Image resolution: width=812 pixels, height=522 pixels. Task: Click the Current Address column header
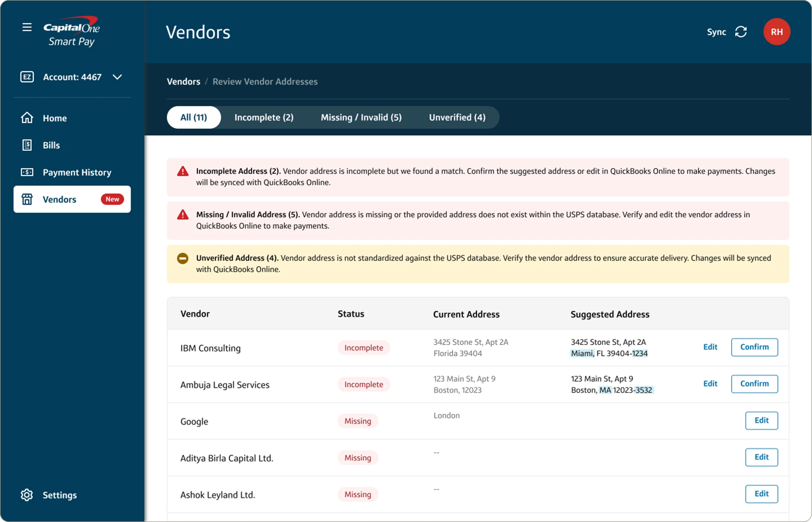coord(466,314)
